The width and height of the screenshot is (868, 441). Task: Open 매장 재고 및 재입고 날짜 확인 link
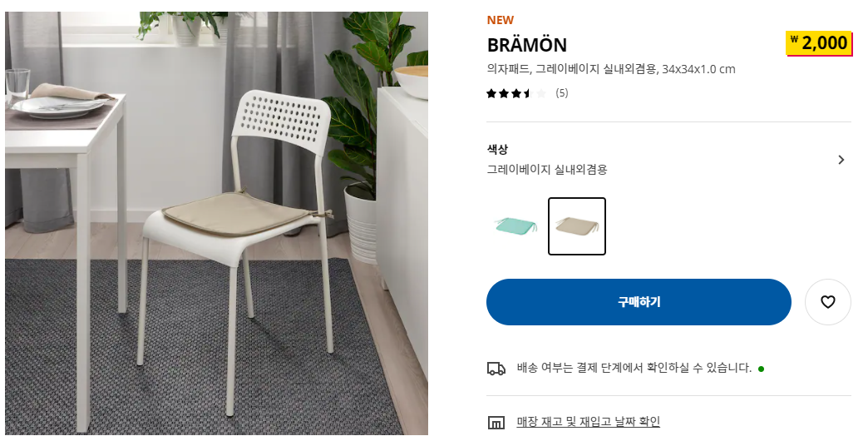pyautogui.click(x=589, y=422)
